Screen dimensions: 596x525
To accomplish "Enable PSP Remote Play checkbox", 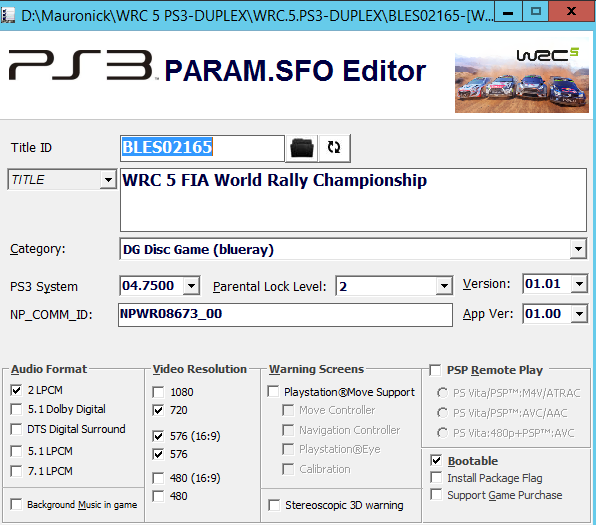I will coord(435,370).
